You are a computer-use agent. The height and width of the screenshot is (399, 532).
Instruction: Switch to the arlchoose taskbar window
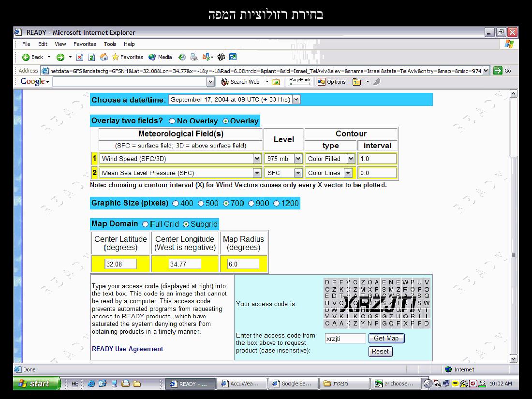click(x=396, y=384)
